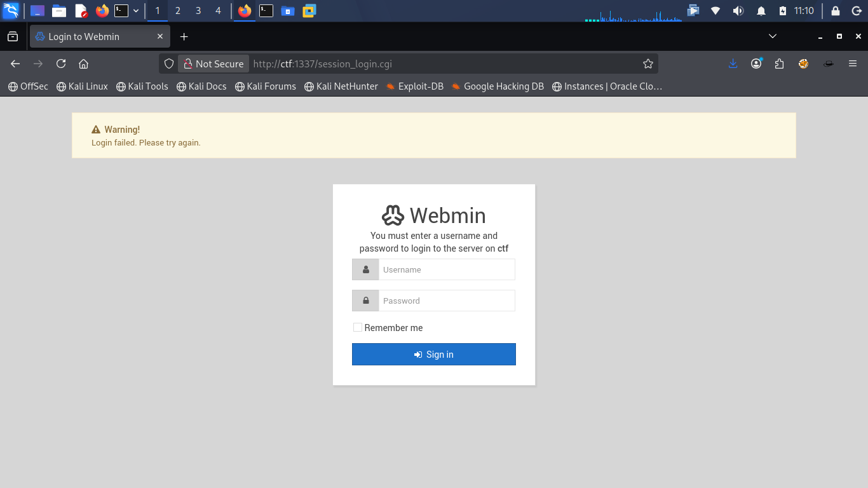Open the OffSec bookmark

(28, 86)
